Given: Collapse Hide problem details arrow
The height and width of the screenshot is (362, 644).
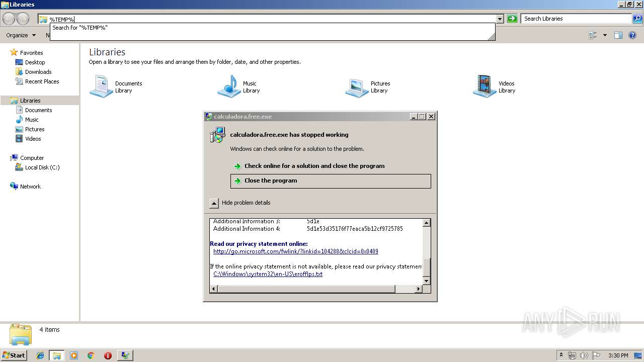Looking at the screenshot, I should coord(214,203).
